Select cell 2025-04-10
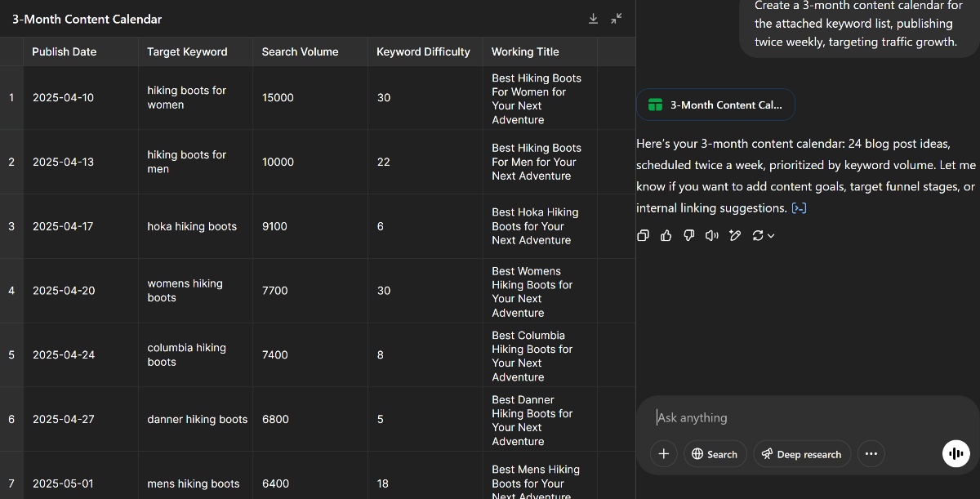 click(81, 98)
